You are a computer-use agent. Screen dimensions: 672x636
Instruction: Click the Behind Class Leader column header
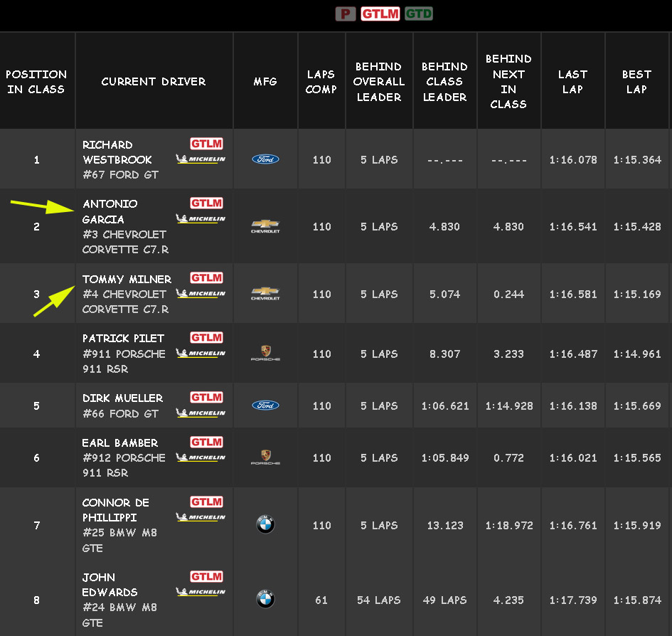tap(445, 82)
